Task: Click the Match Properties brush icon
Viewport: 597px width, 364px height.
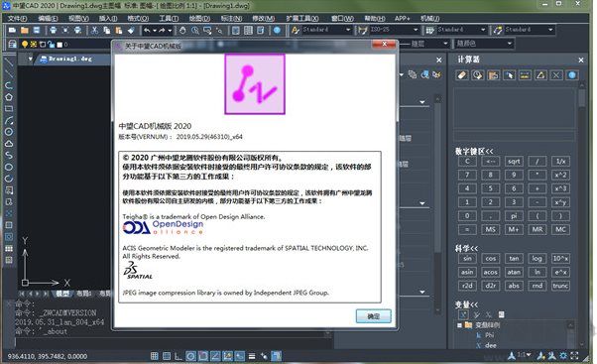Action: click(x=131, y=30)
